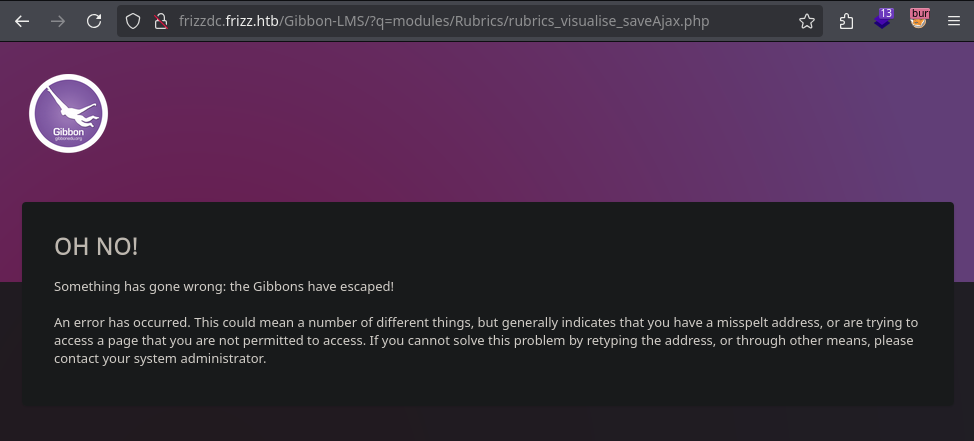Click rubrics_visualise_saveAjax.php in the address bar
Viewport: 974px width, 441px height.
(609, 21)
